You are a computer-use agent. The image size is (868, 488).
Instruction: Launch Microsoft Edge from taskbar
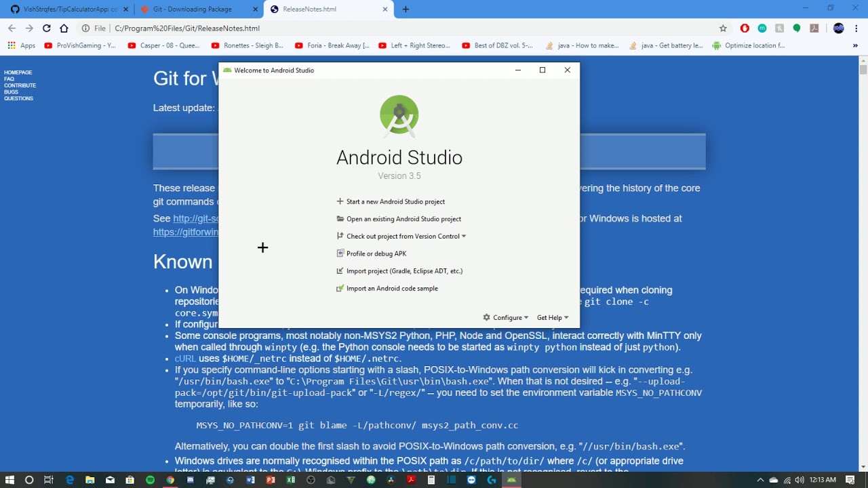tap(69, 480)
